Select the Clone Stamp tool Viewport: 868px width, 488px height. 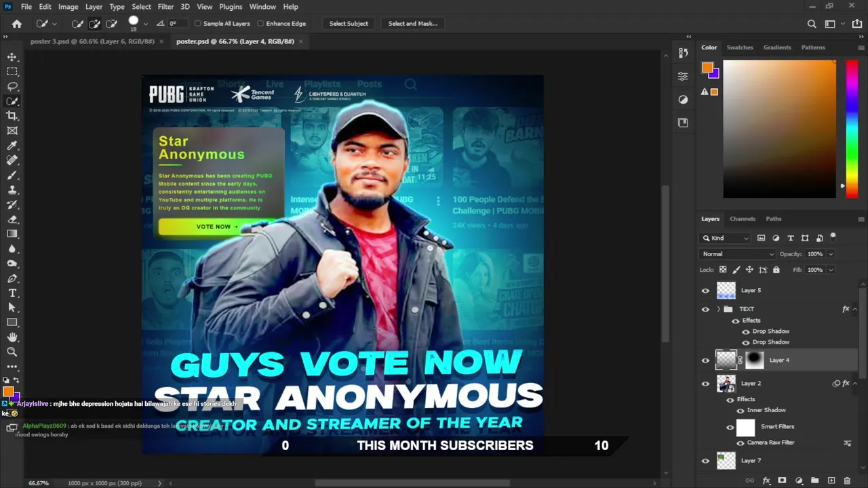pyautogui.click(x=12, y=190)
